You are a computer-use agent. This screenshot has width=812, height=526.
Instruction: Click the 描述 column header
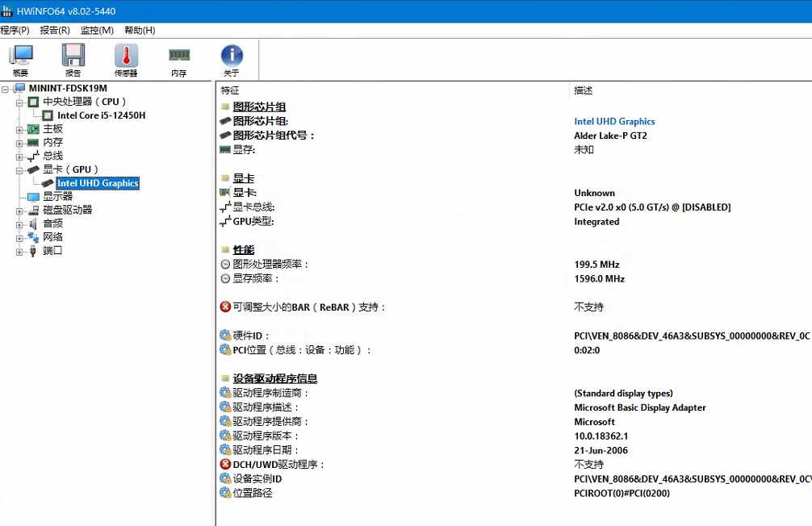[x=583, y=90]
